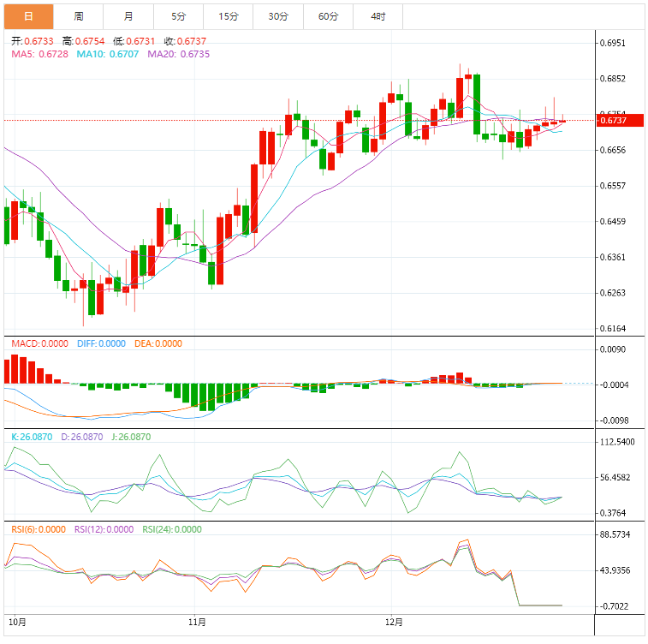The height and width of the screenshot is (644, 648).
Task: Click the 0.6852 price axis label
Action: point(612,79)
